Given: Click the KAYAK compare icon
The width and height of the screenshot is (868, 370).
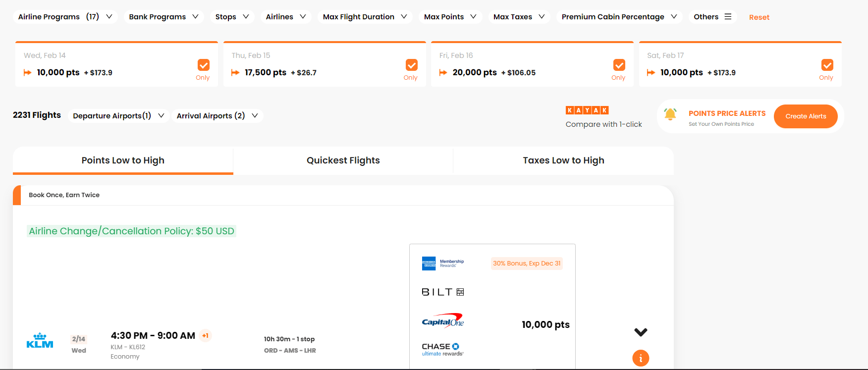Looking at the screenshot, I should [587, 109].
